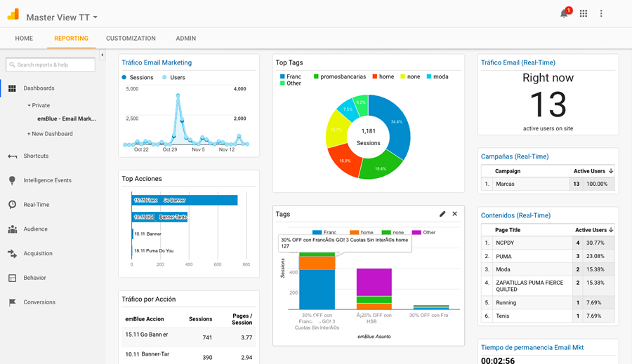Switch to the Customization tab

pyautogui.click(x=131, y=39)
